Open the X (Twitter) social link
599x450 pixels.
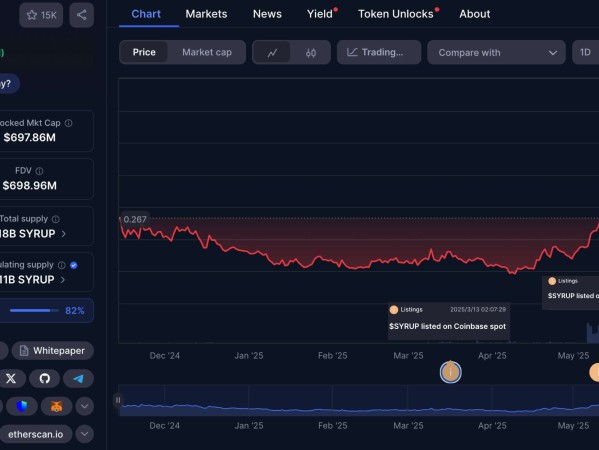click(11, 379)
